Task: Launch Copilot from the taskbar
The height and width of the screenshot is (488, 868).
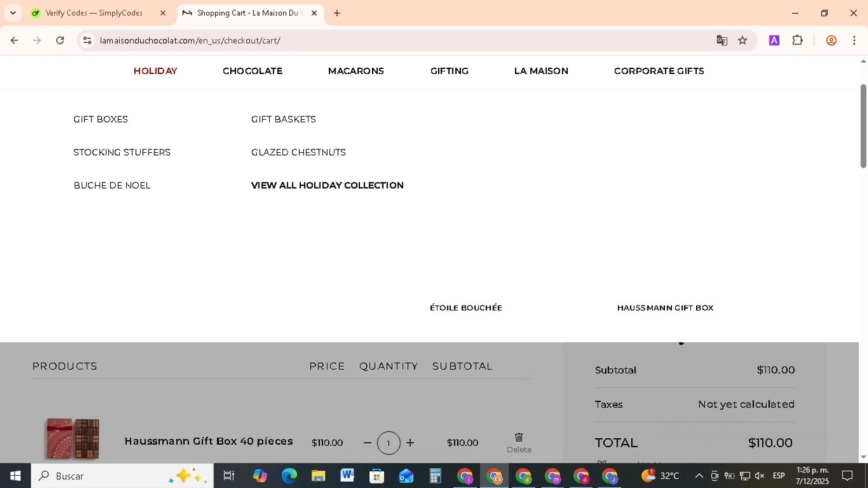Action: pos(260,476)
